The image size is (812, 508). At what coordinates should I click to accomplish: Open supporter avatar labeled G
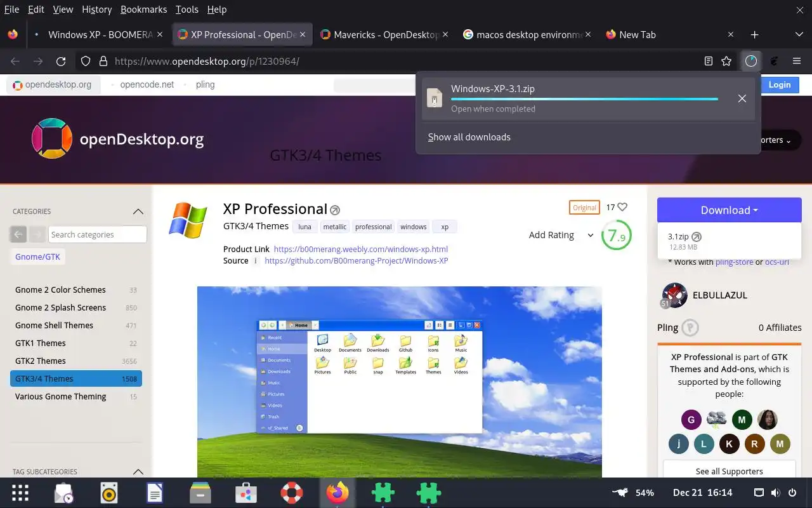(x=691, y=420)
